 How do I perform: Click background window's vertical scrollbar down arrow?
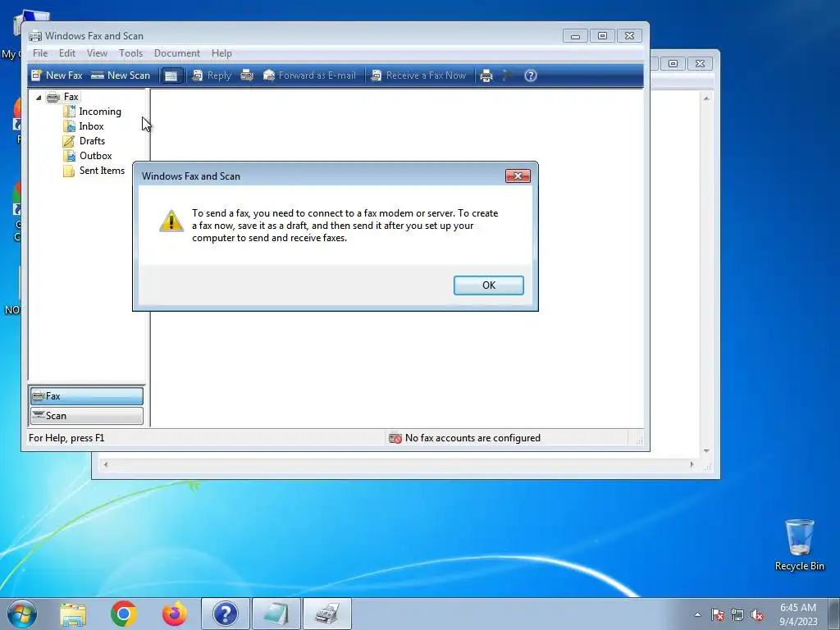pos(706,451)
